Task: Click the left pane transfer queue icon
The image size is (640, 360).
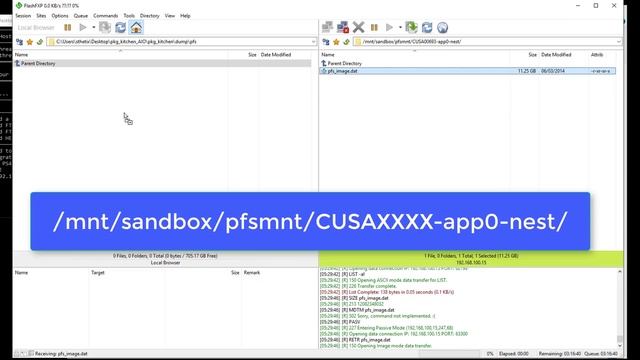Action: point(105,27)
